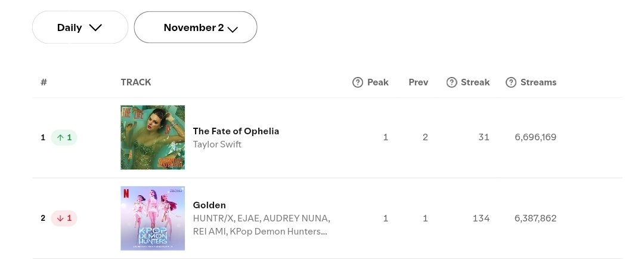
Task: Click the green up-arrow rank change badge
Action: tap(64, 137)
